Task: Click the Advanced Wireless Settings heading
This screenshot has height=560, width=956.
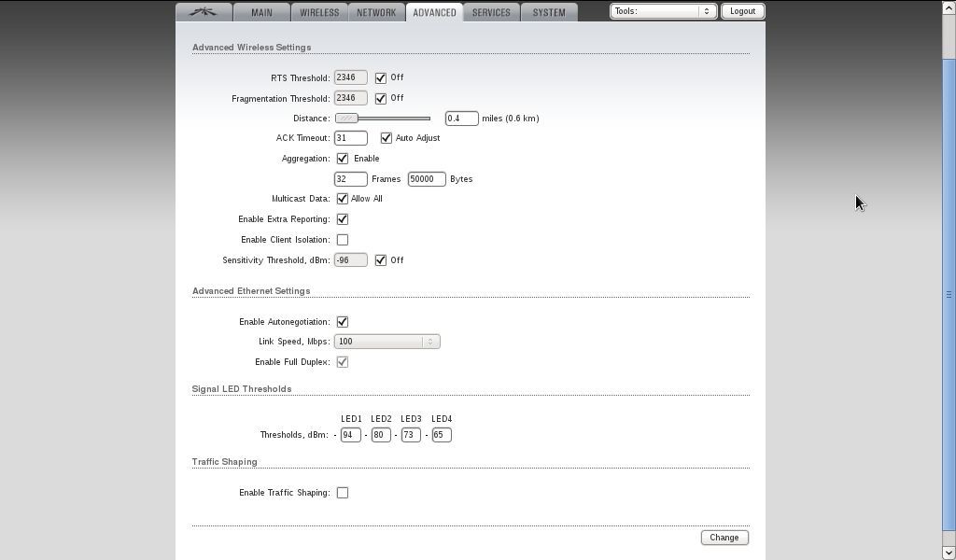Action: click(252, 48)
